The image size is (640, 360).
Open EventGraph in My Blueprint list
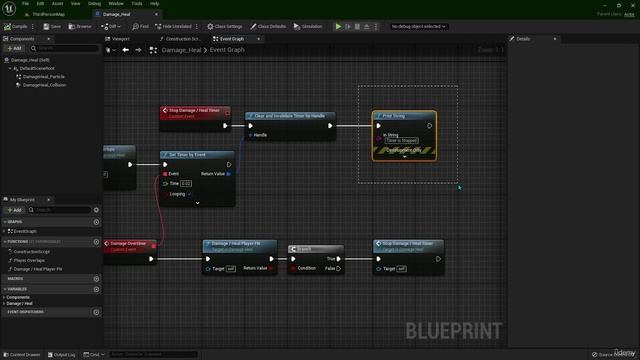pos(24,231)
